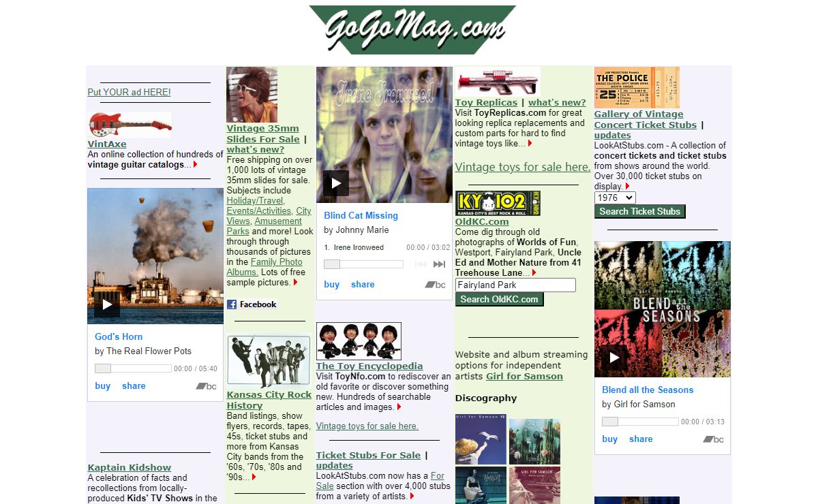Play Blind Cat Missing album video
This screenshot has width=818, height=504.
pyautogui.click(x=336, y=183)
